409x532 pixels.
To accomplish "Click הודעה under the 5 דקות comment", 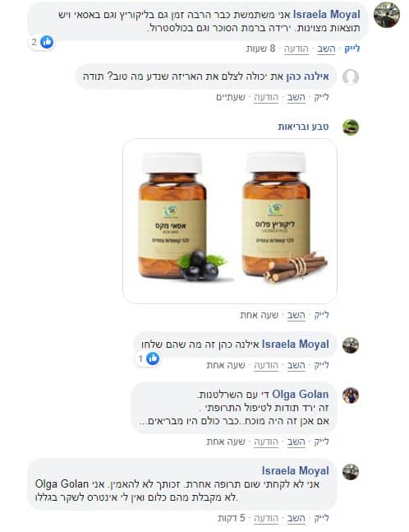I will click(266, 518).
